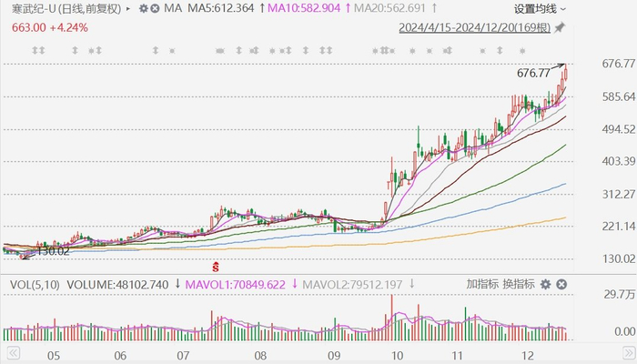
Task: Click the 加指标 button
Action: point(481,284)
